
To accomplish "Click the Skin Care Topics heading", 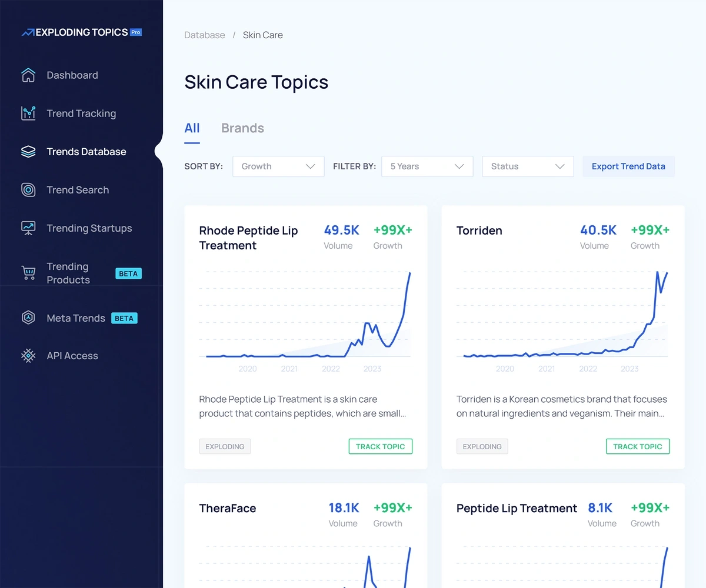I will (257, 82).
